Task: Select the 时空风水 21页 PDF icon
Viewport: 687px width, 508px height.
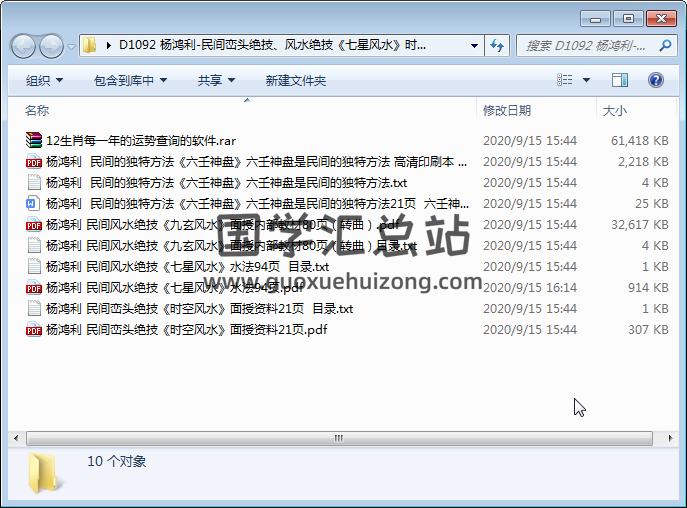Action: pyautogui.click(x=34, y=330)
